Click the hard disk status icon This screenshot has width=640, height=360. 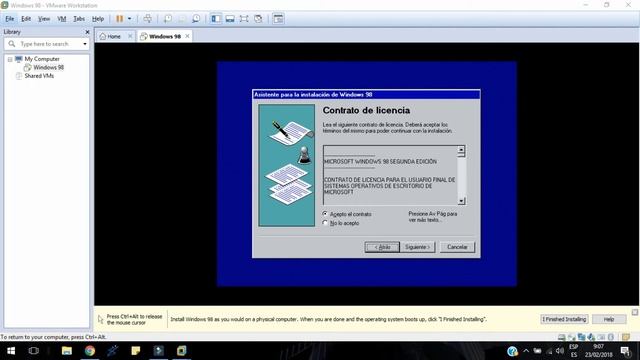[562, 337]
